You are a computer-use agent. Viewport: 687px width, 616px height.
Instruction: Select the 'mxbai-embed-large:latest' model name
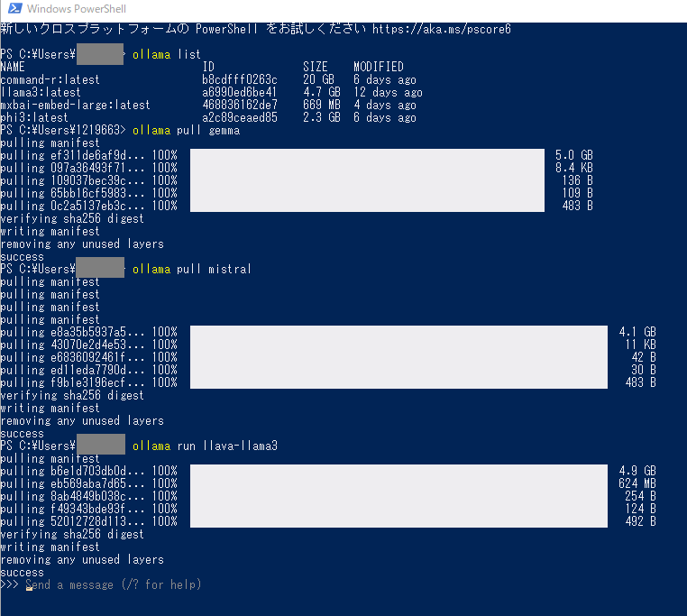(x=75, y=106)
